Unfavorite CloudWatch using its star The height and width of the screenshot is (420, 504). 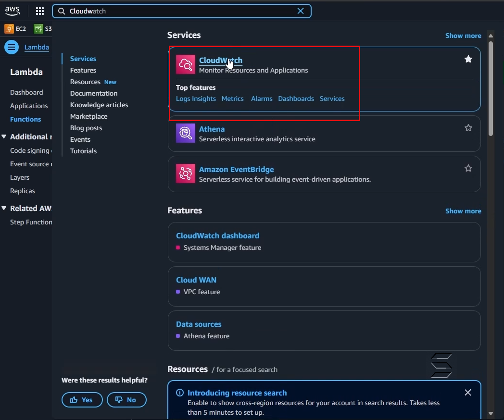[x=468, y=59]
